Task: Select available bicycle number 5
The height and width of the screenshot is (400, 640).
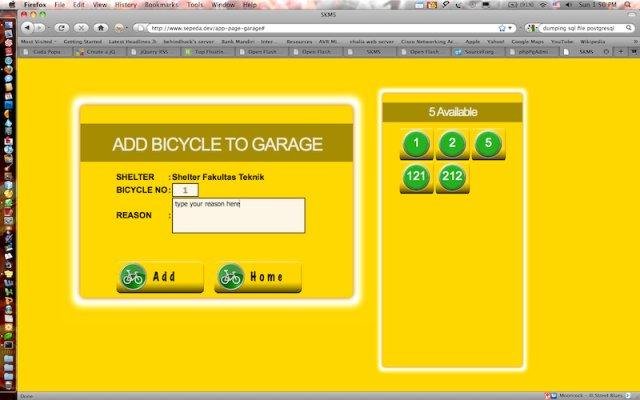Action: click(488, 143)
